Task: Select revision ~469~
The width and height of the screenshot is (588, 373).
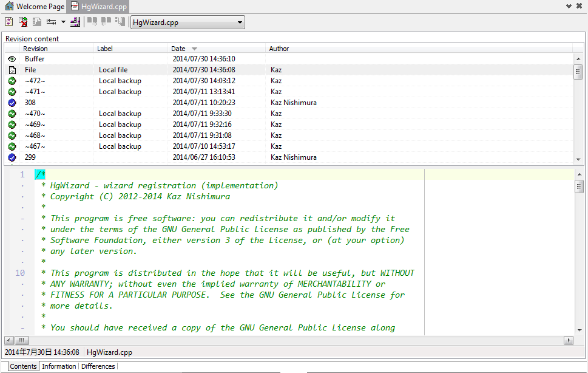Action: tap(289, 124)
